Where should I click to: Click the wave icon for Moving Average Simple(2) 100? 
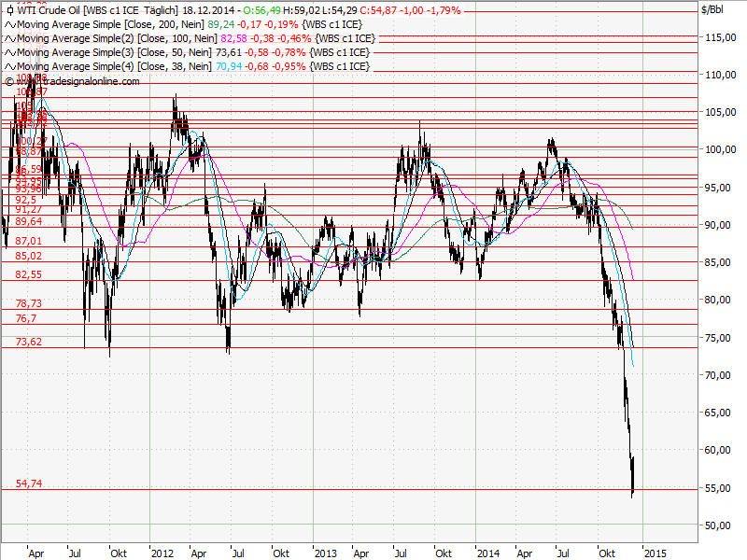tap(9, 39)
